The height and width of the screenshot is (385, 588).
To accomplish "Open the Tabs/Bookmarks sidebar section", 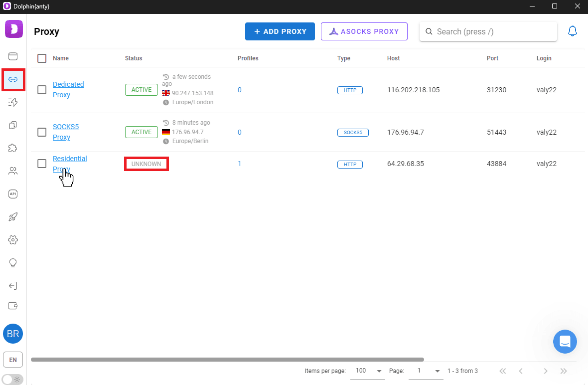I will coord(13,125).
